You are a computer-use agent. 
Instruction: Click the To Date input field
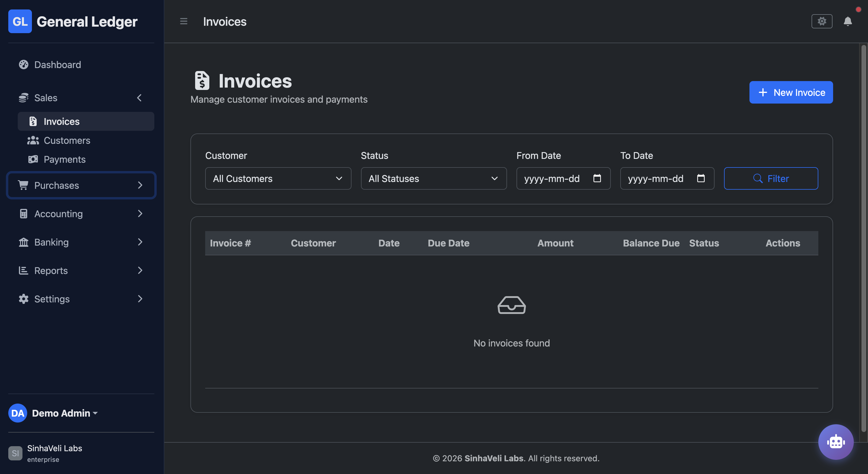coord(667,178)
